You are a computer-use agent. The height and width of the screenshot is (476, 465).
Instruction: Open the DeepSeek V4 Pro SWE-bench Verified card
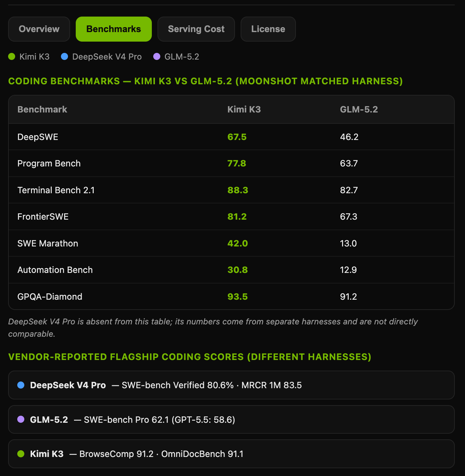231,385
